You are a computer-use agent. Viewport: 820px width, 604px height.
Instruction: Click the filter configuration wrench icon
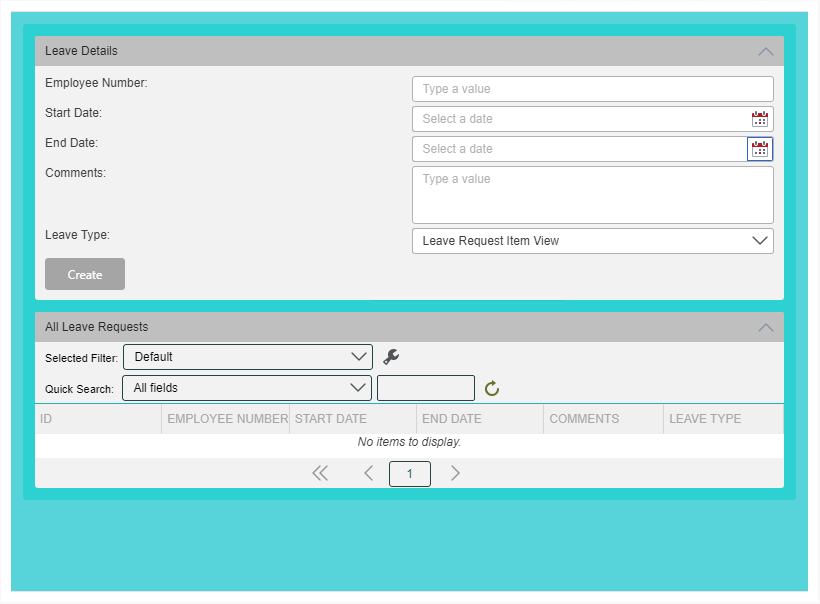pos(391,357)
